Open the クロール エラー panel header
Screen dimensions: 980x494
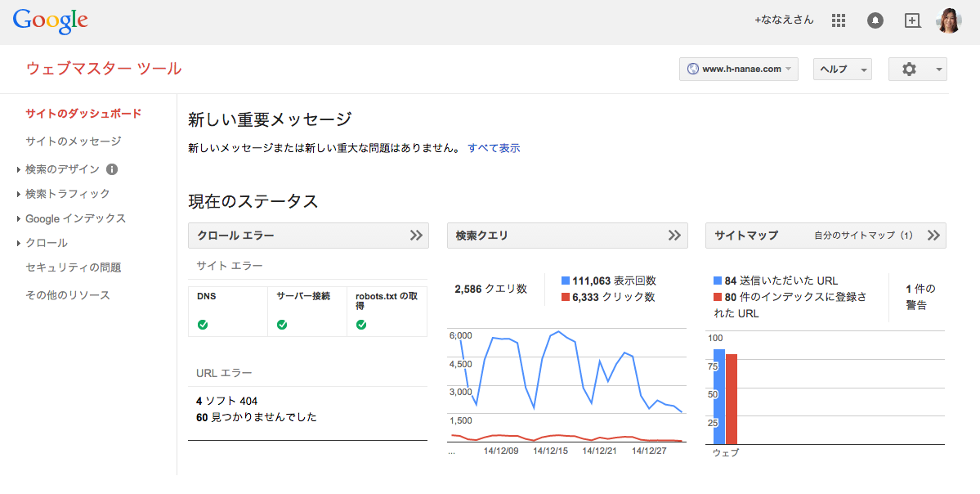pyautogui.click(x=308, y=235)
